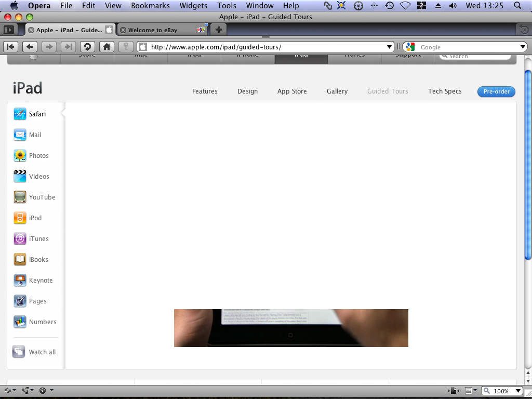Click the Guided Tours nav link
This screenshot has width=532, height=399.
point(388,91)
